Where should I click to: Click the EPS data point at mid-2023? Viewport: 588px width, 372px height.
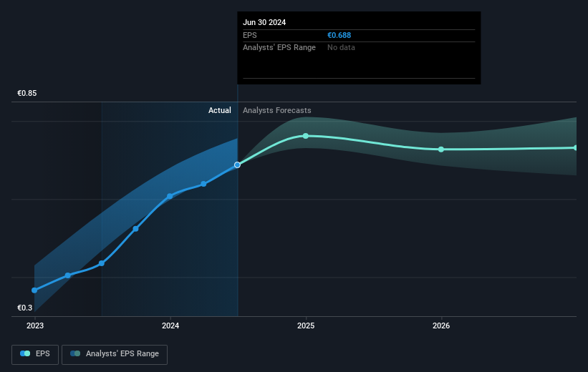(x=102, y=263)
